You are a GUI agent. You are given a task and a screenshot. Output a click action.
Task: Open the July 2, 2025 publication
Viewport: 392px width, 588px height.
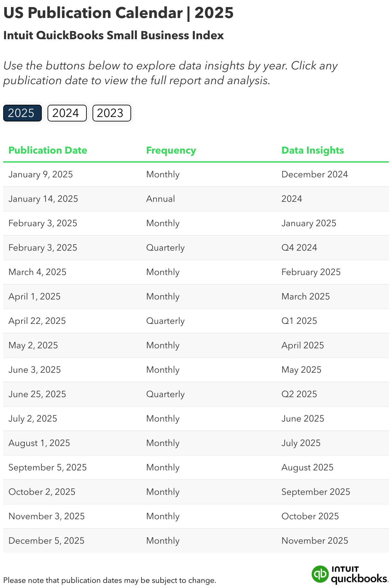tap(32, 418)
